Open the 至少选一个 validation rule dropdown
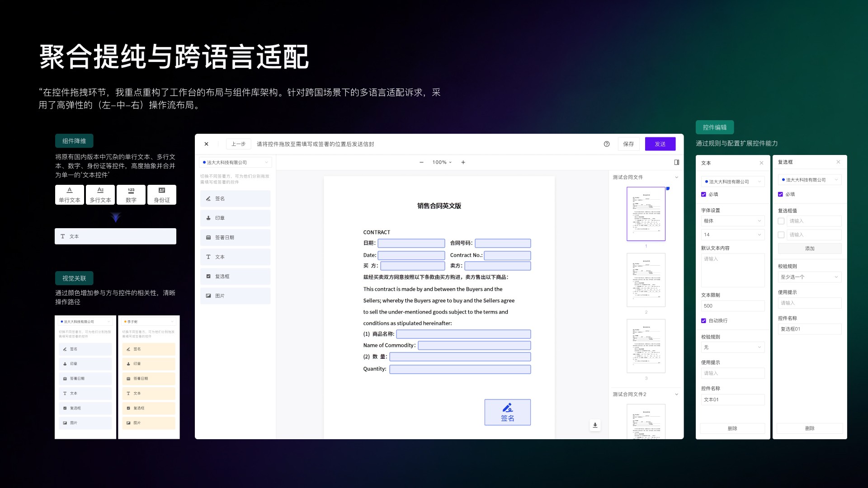 click(x=809, y=277)
